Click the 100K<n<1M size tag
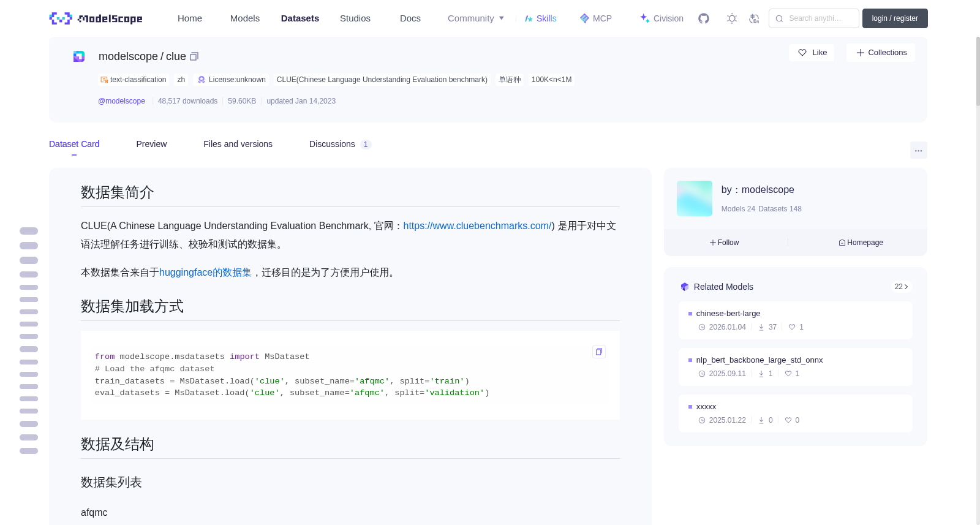Image resolution: width=980 pixels, height=525 pixels. pyautogui.click(x=551, y=80)
